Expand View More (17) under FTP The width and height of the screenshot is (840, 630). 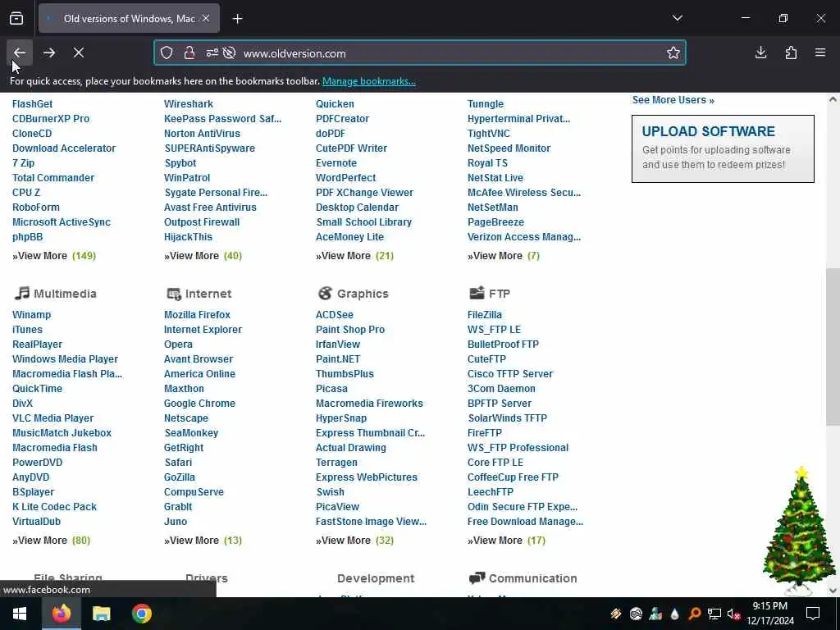(506, 541)
